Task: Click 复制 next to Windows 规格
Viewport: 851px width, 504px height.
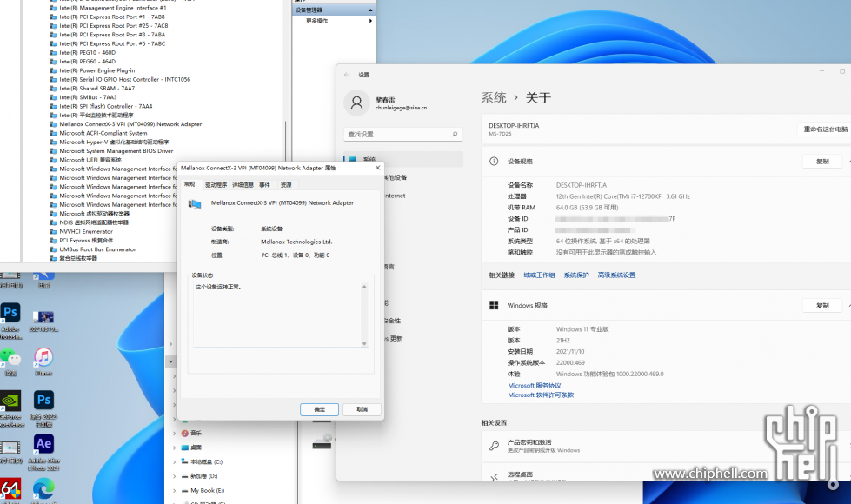Action: pos(822,305)
